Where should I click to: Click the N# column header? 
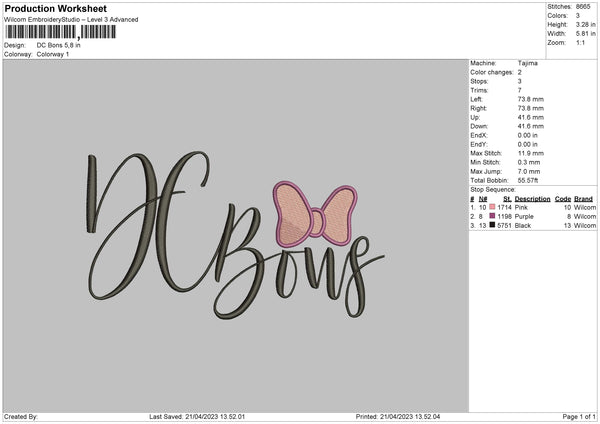pyautogui.click(x=483, y=199)
